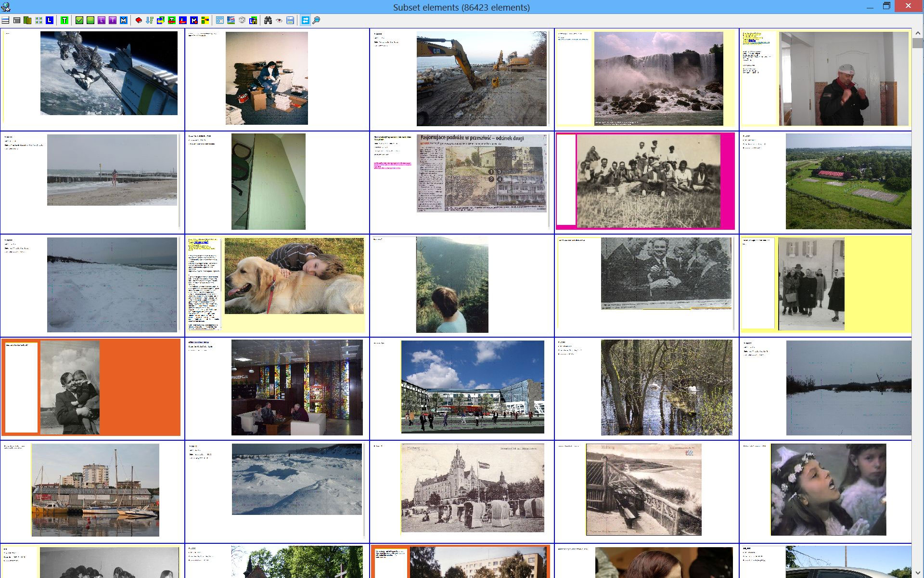Viewport: 924px width, 578px height.
Task: Select the list view icon
Action: (x=5, y=20)
